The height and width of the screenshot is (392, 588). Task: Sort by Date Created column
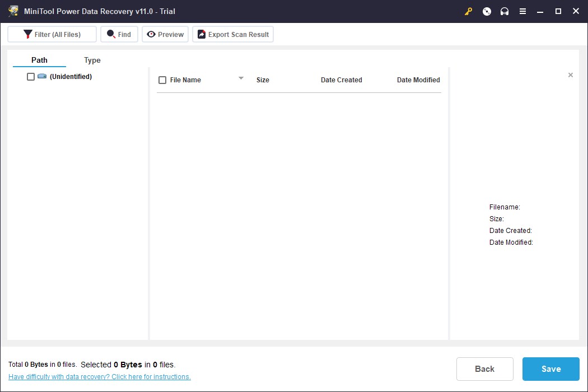pyautogui.click(x=341, y=80)
